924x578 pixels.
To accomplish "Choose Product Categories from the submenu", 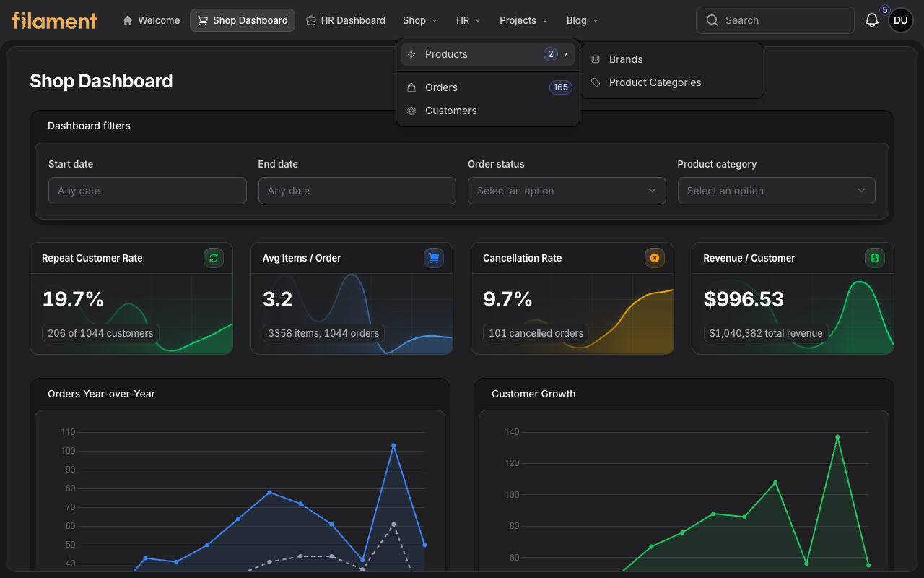I will (672, 82).
